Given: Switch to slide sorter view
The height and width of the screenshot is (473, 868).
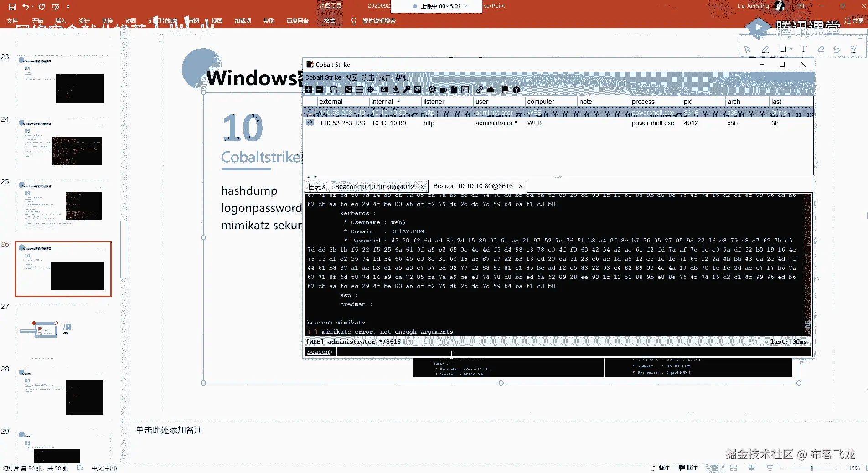Looking at the screenshot, I should click(x=734, y=468).
